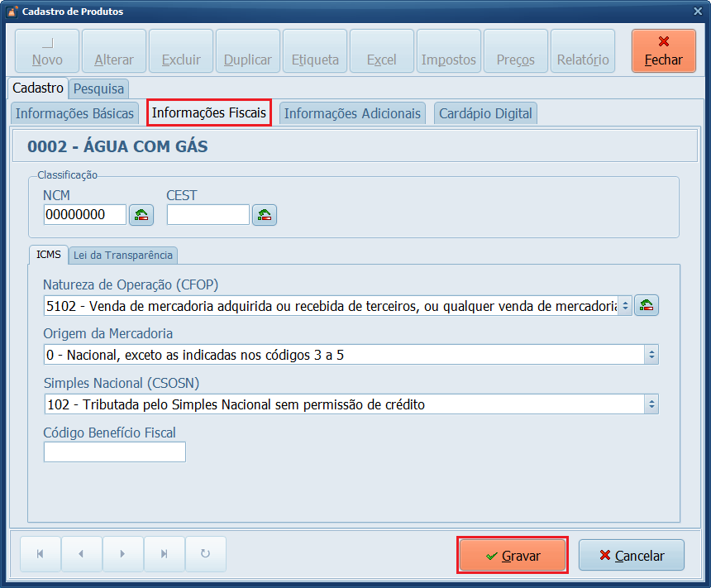Expand the Natureza de Operação (CFOP) dropdown
This screenshot has height=588, width=711.
[x=625, y=306]
